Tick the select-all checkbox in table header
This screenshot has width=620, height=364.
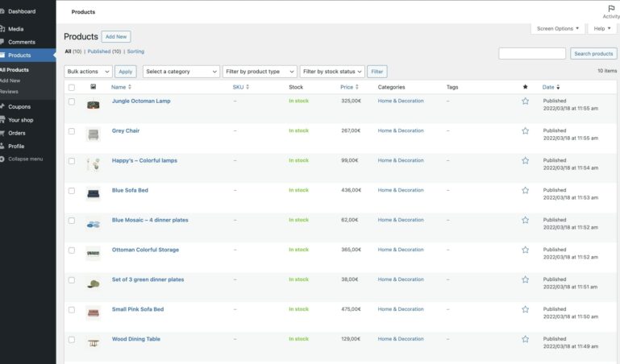[x=72, y=87]
